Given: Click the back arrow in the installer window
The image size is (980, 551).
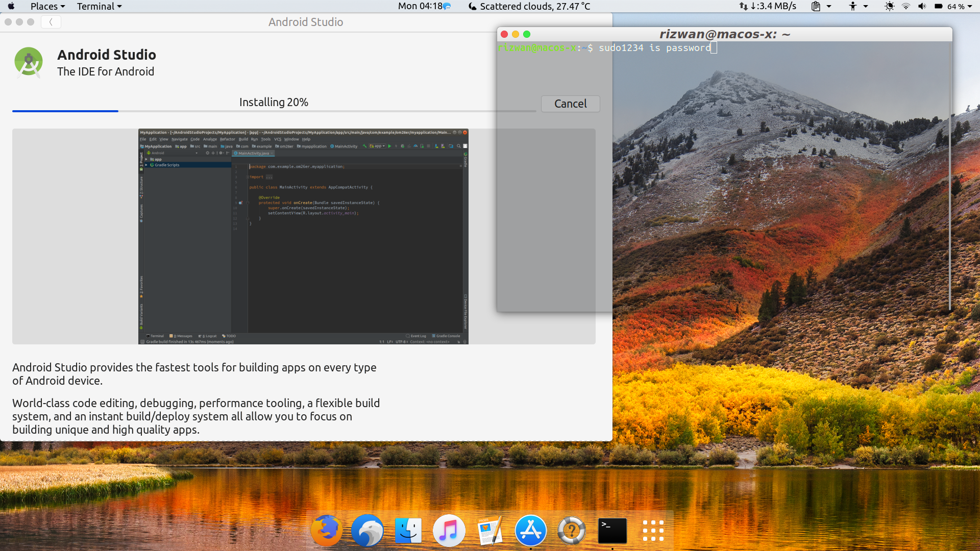Looking at the screenshot, I should (51, 22).
